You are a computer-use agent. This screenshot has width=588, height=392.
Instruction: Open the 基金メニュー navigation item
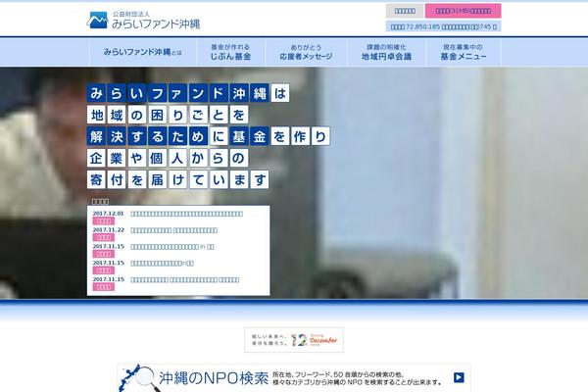pyautogui.click(x=464, y=52)
